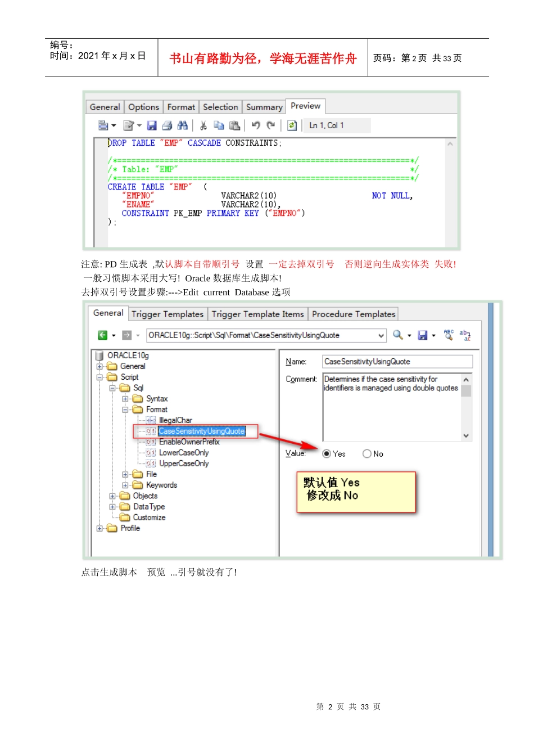This screenshot has width=534, height=756.
Task: Undo the last edit in preview toolbar
Action: pos(256,125)
